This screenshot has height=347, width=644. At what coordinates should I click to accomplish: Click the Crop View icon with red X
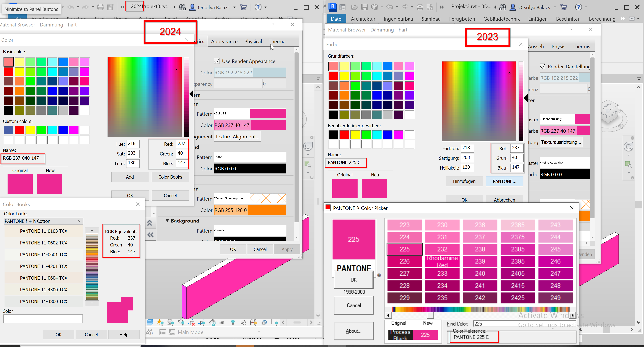[192, 322]
